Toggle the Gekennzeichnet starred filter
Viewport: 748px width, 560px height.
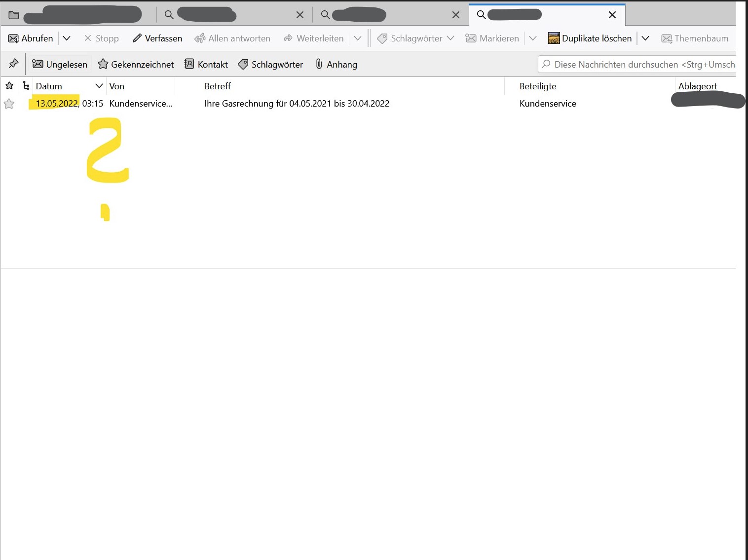136,64
